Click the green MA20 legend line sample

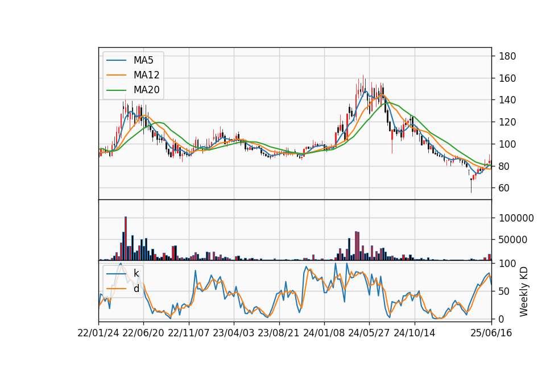click(x=116, y=90)
